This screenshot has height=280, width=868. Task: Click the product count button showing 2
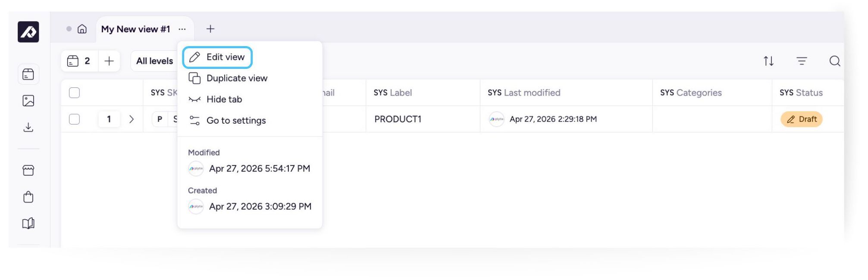pyautogui.click(x=79, y=61)
